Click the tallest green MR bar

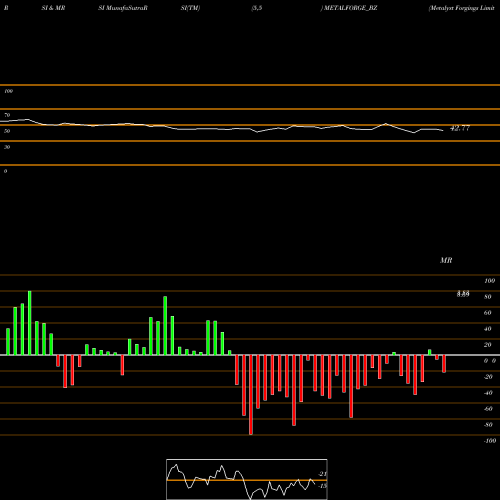(x=30, y=323)
